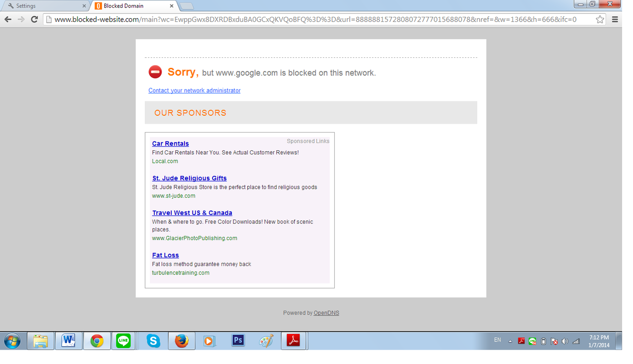Open the Windows Start menu
Image resolution: width=633 pixels, height=364 pixels.
[12, 341]
